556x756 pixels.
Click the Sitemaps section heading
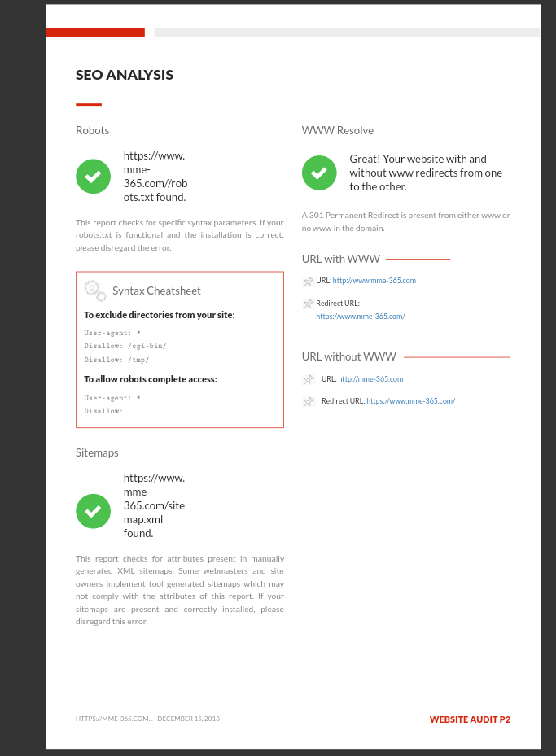(x=97, y=452)
